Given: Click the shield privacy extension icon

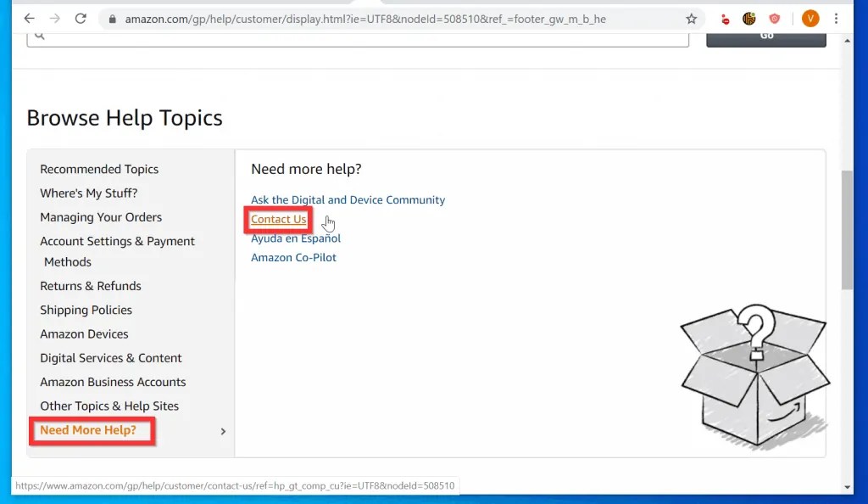Looking at the screenshot, I should pos(774,17).
